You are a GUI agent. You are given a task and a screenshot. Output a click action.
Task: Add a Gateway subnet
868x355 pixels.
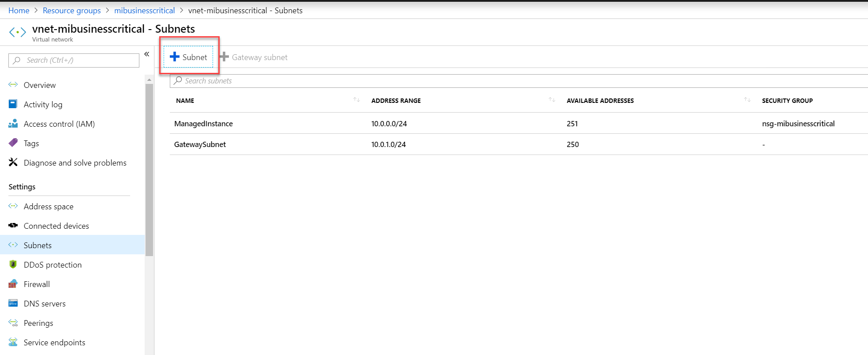[x=254, y=57]
